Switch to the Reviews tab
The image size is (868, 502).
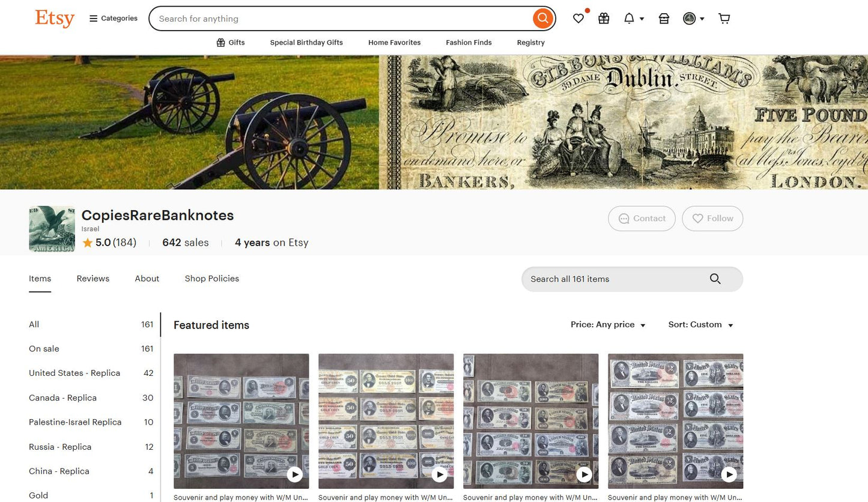[93, 279]
